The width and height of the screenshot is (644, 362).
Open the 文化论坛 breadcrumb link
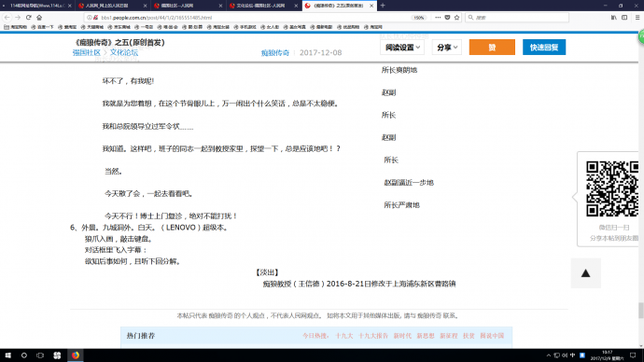(x=123, y=52)
